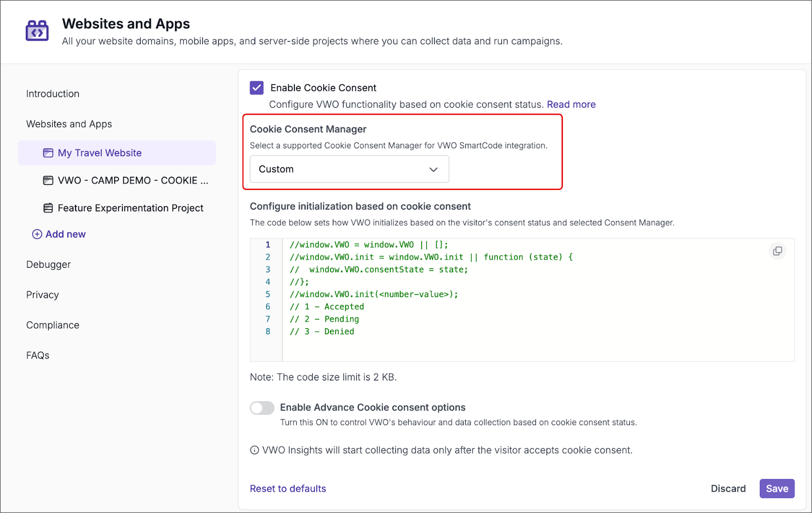Reset settings to defaults

point(288,488)
